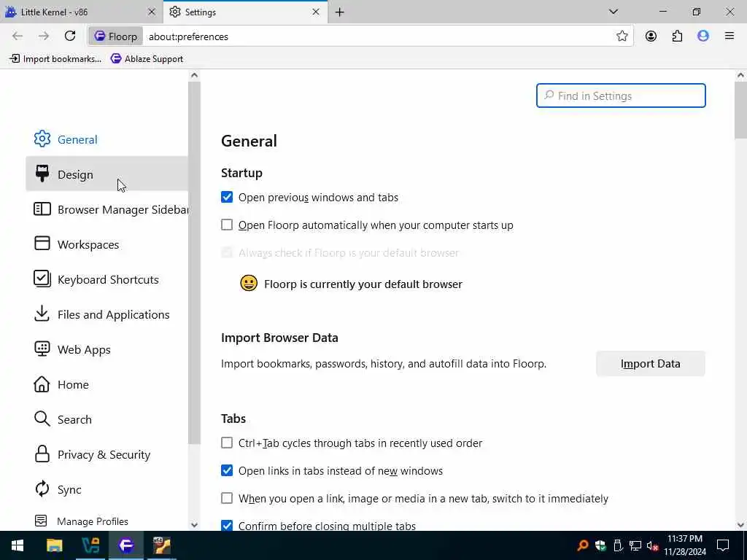747x560 pixels.
Task: Open Privacy & Security settings
Action: pos(107,454)
